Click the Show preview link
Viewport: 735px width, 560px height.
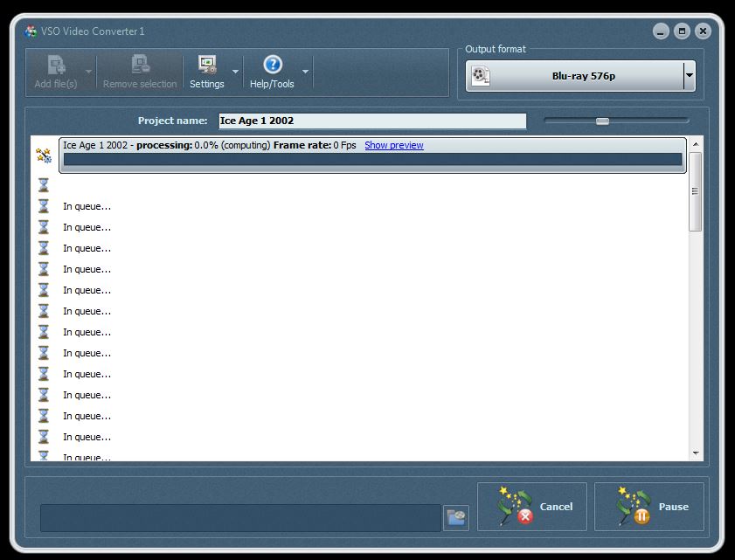(394, 145)
